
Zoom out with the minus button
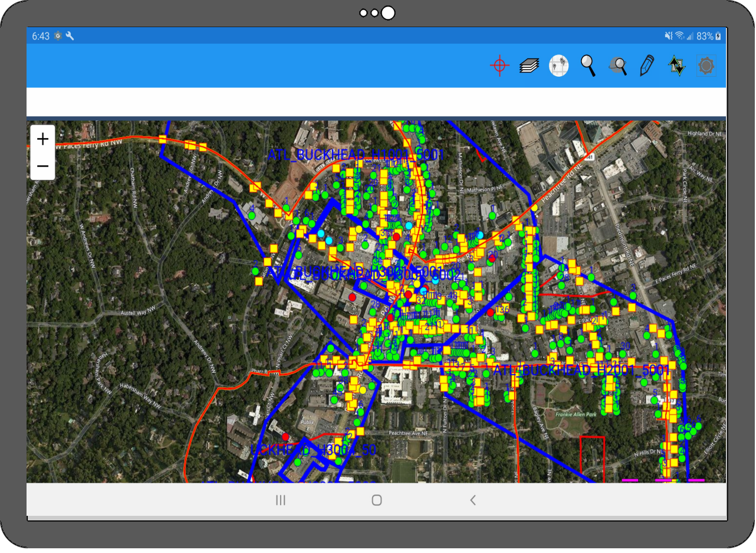tap(42, 166)
